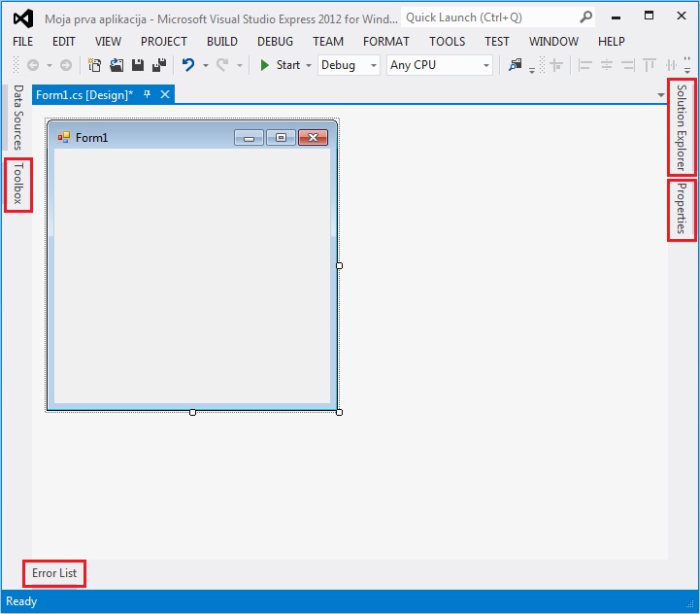Click the Undo arrow icon
Viewport: 700px width, 614px height.
click(x=188, y=65)
